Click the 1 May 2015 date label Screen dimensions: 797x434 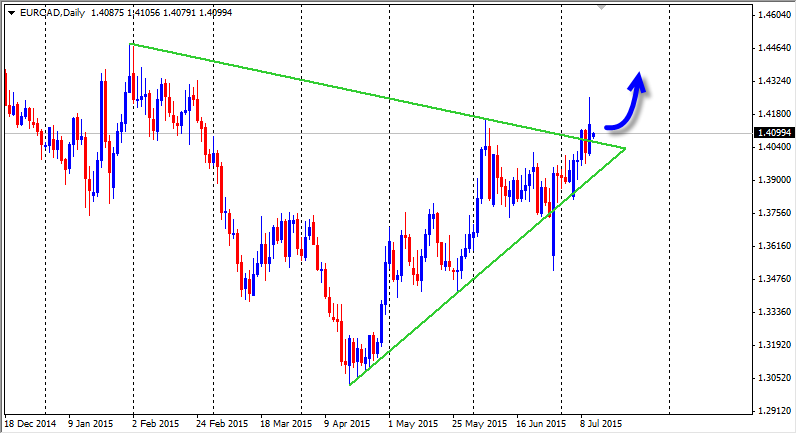pos(413,423)
